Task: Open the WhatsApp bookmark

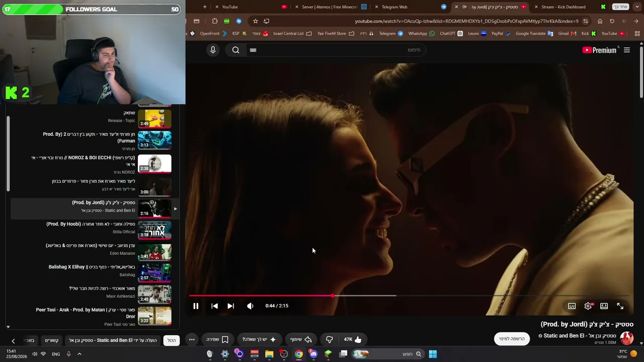Action: click(422, 34)
